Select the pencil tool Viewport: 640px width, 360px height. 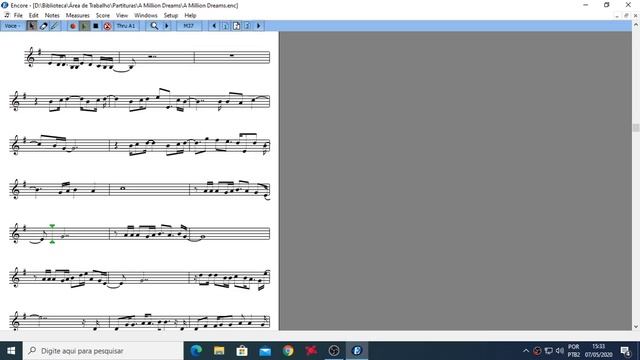click(54, 26)
